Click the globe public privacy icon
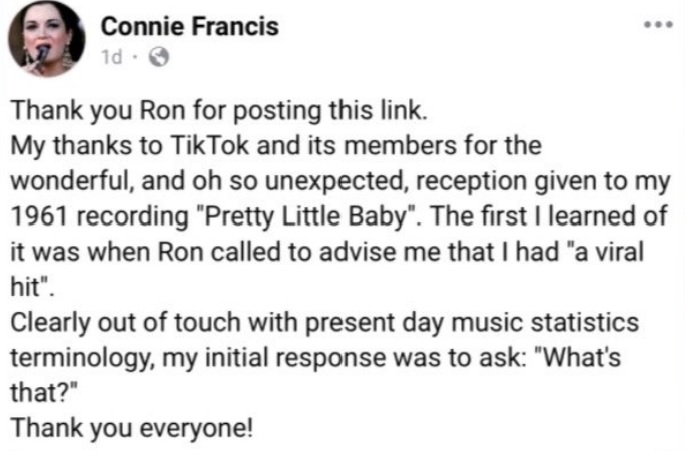Image resolution: width=685 pixels, height=451 pixels. pos(159,57)
